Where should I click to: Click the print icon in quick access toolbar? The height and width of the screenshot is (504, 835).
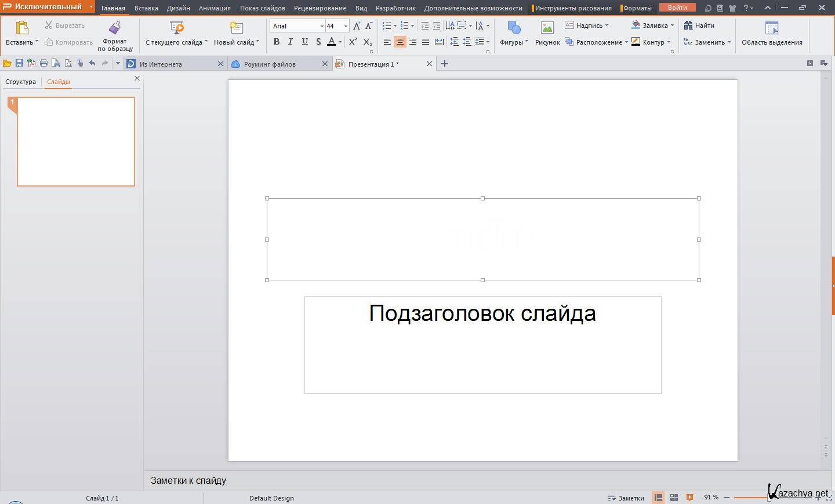pyautogui.click(x=43, y=63)
